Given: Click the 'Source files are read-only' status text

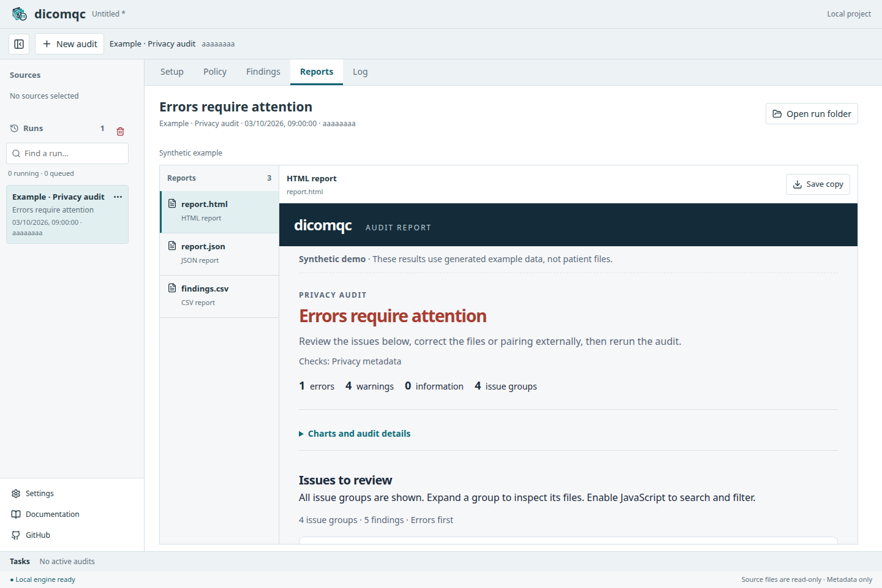Looking at the screenshot, I should 781,580.
